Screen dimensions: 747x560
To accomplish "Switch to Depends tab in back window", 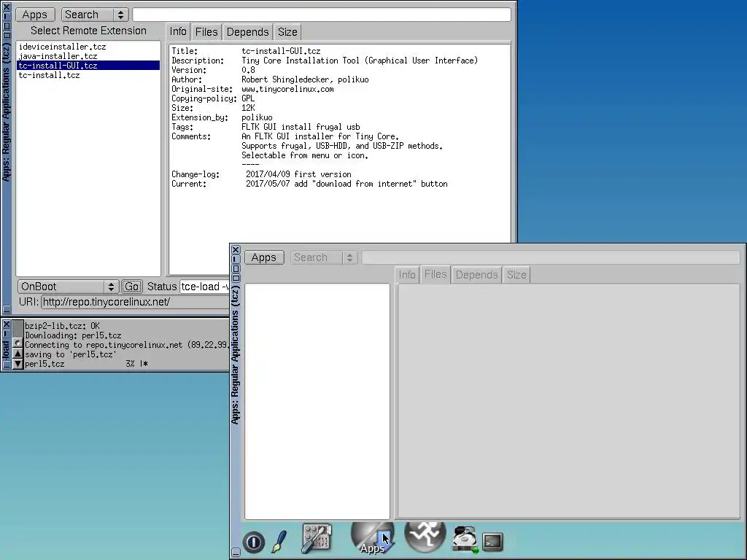I will 247,32.
